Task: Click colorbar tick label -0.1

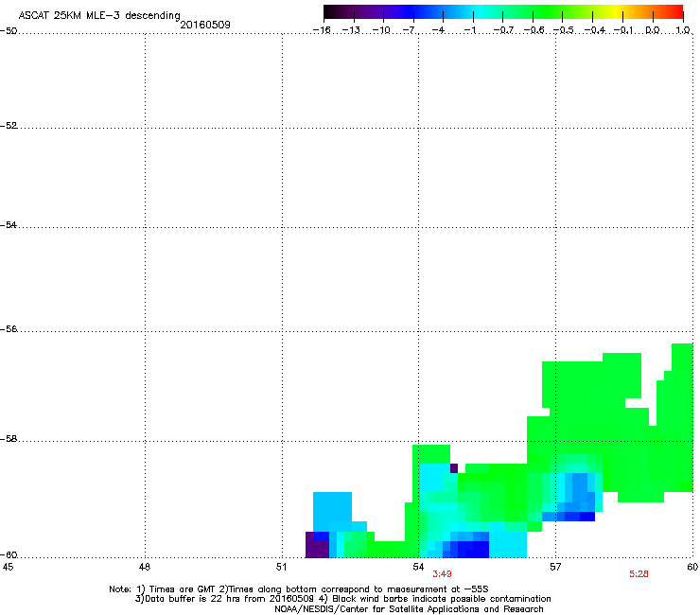Action: click(x=623, y=30)
